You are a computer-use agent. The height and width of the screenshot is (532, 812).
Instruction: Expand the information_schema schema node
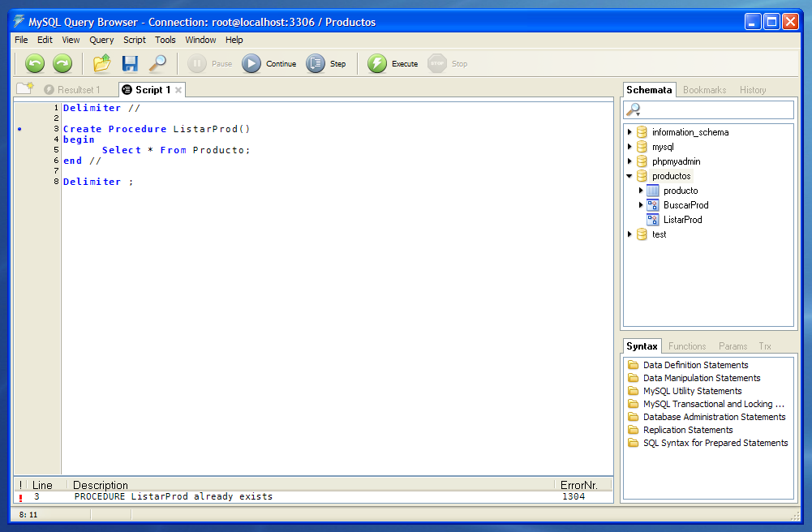[x=629, y=132]
